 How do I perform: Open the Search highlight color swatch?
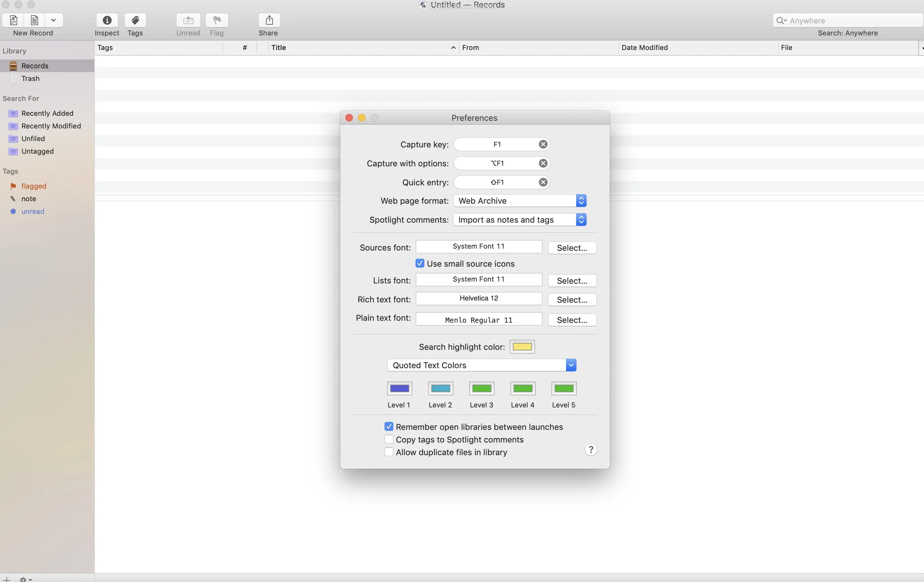[522, 347]
